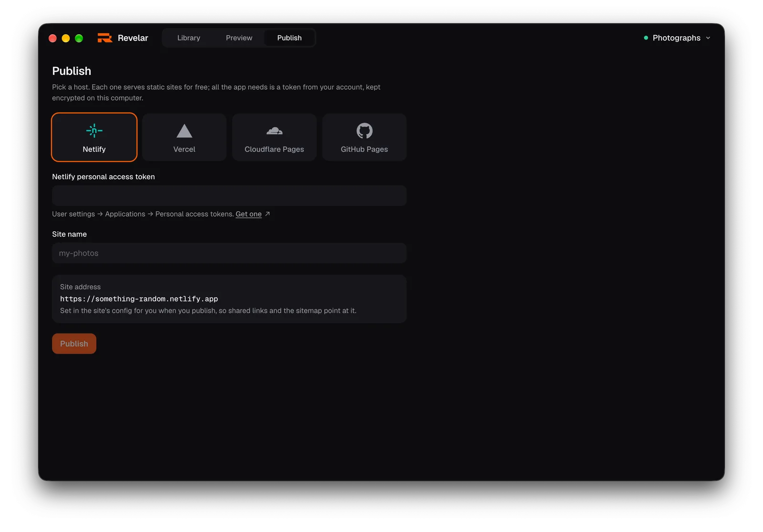Click the site address URL text
Viewport: 763px width, 532px height.
point(139,299)
